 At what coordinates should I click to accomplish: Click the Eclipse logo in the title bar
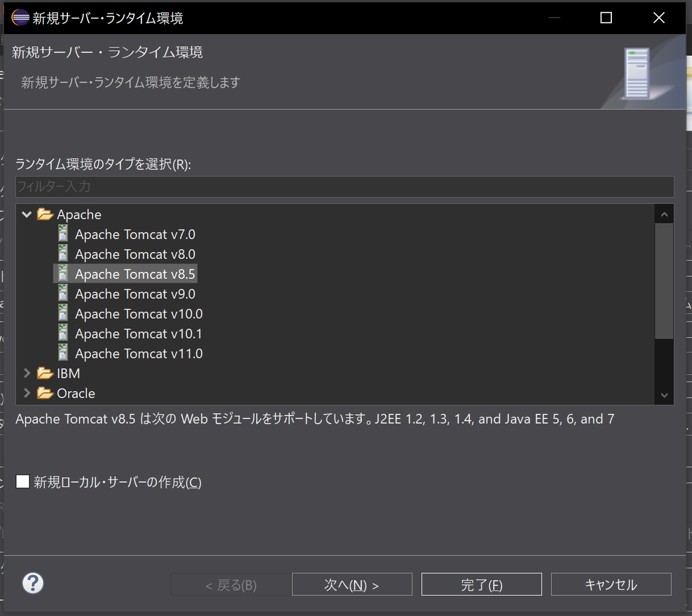(x=20, y=17)
